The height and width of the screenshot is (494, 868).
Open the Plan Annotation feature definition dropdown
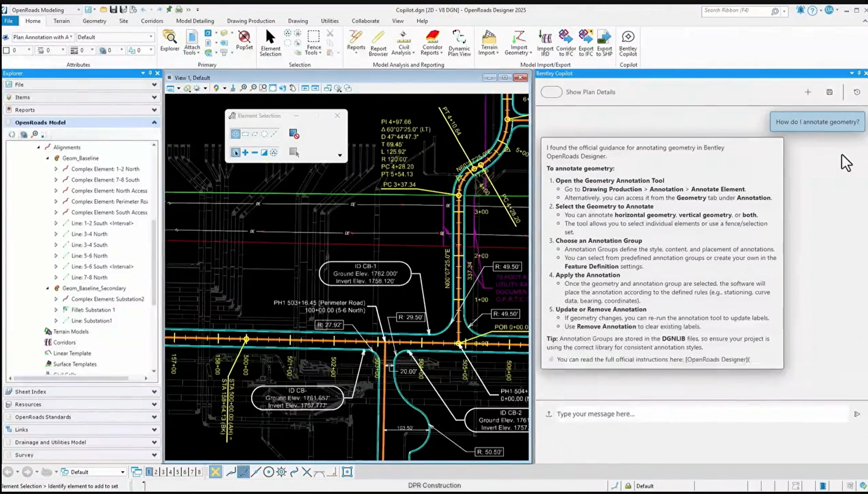43,37
